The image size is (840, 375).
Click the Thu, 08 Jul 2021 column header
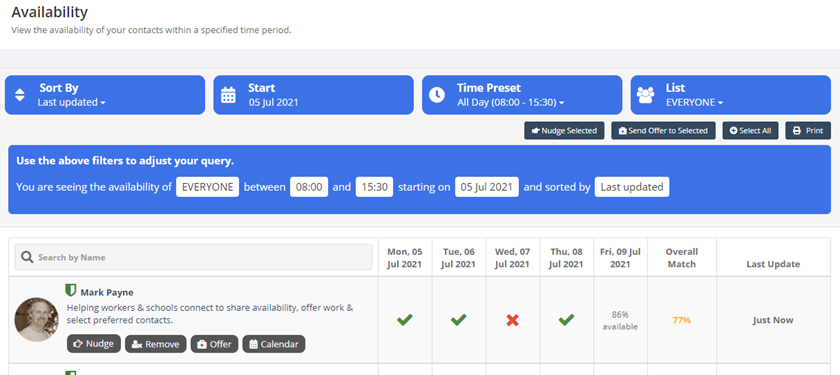coord(566,258)
